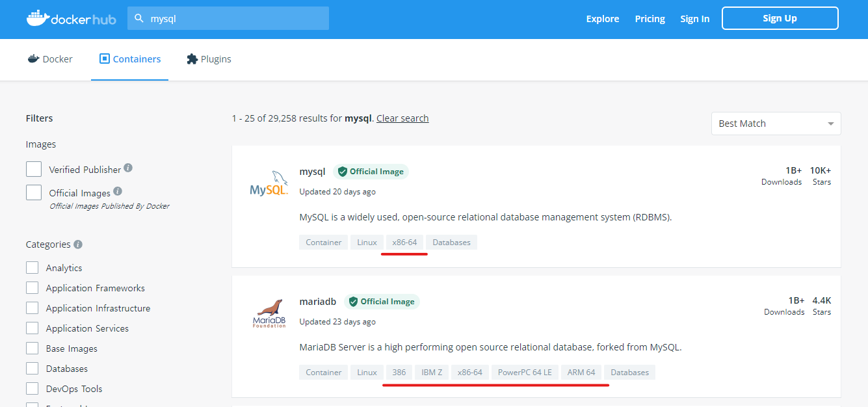
Task: Check the Application Infrastructure category
Action: (33, 308)
